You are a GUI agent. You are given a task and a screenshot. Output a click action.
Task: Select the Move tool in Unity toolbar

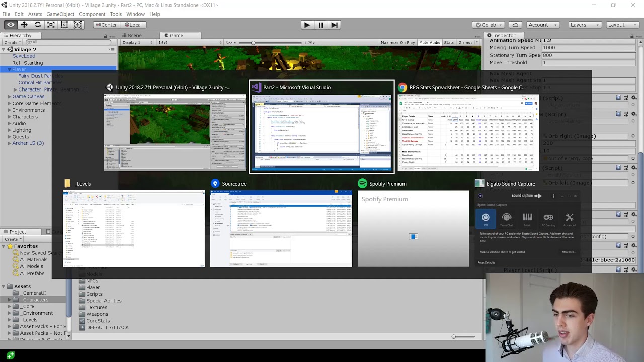(x=24, y=25)
